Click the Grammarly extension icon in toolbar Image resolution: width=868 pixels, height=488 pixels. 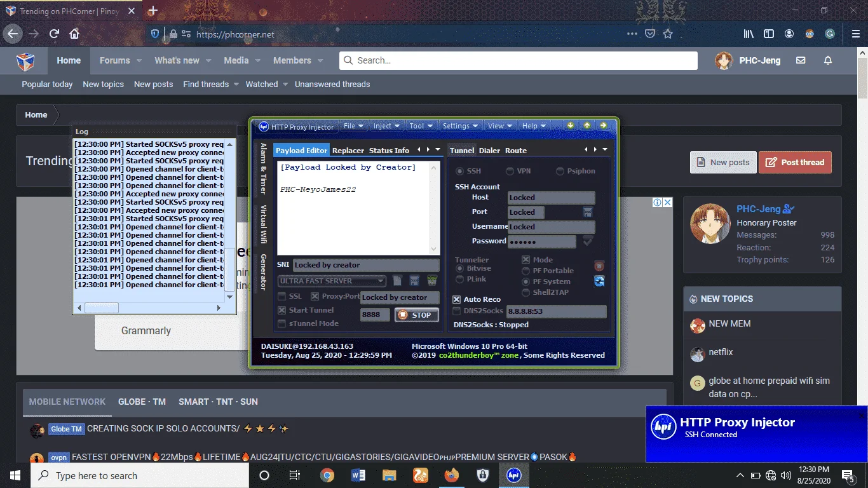point(830,34)
